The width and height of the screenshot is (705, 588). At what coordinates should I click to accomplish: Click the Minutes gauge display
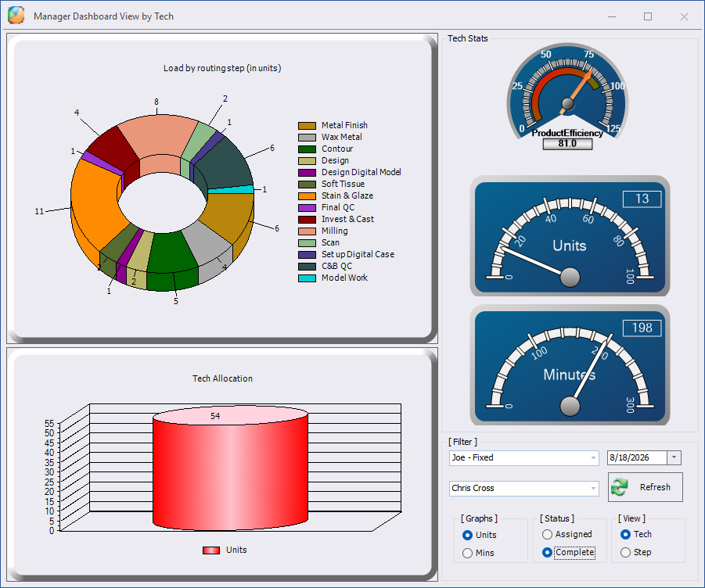570,364
